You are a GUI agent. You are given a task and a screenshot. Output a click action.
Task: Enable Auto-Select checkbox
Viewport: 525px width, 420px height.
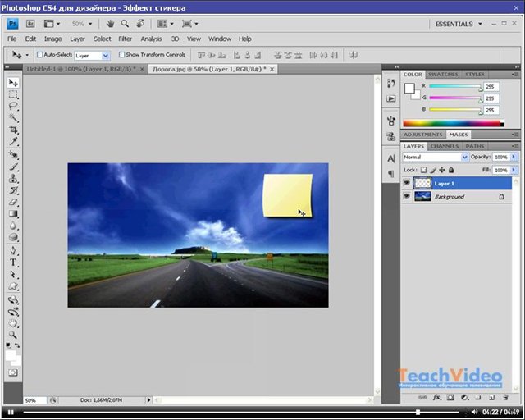[x=40, y=55]
